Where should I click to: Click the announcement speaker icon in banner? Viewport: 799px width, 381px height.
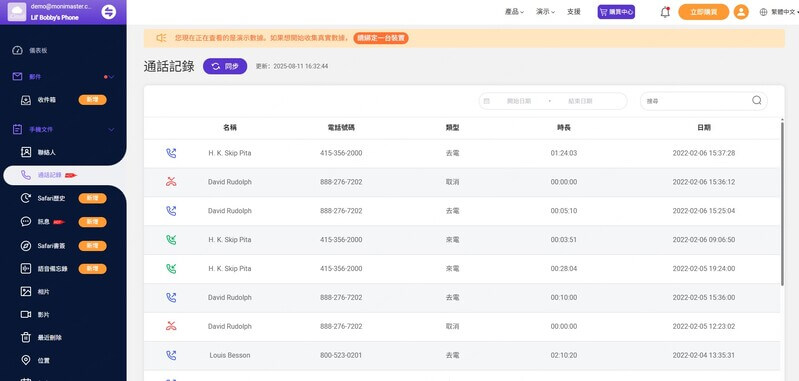(161, 38)
